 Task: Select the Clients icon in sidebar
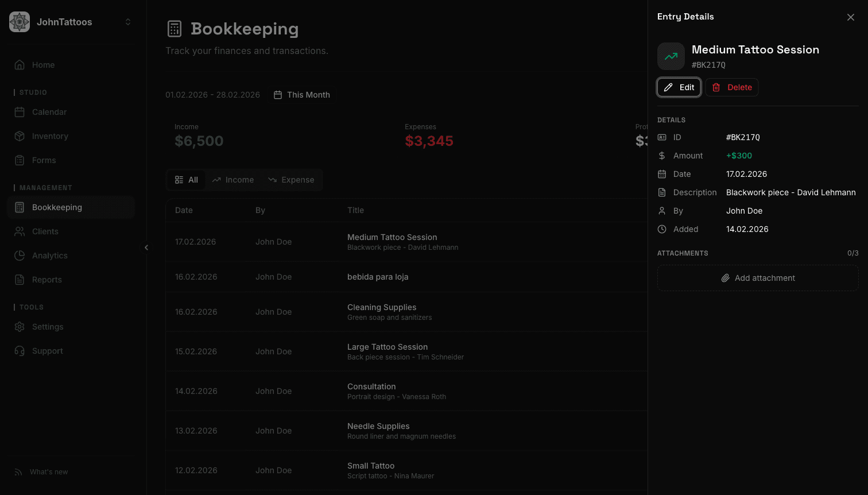point(20,231)
